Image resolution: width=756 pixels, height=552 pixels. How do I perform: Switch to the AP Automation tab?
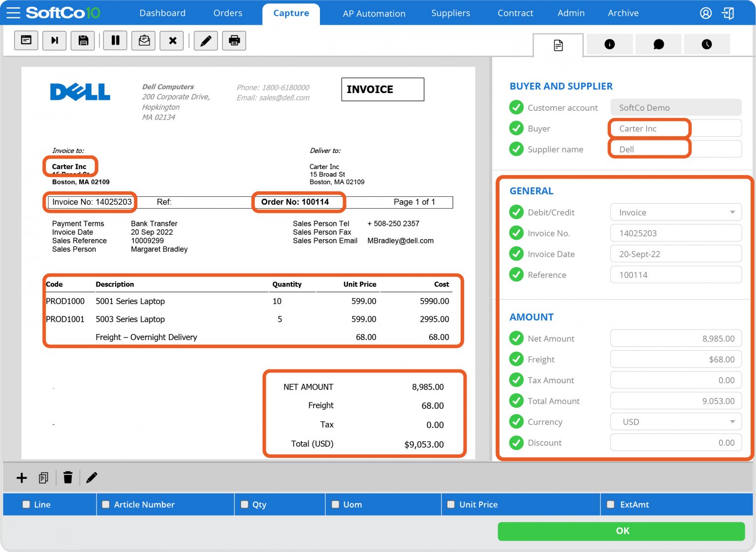pos(374,13)
